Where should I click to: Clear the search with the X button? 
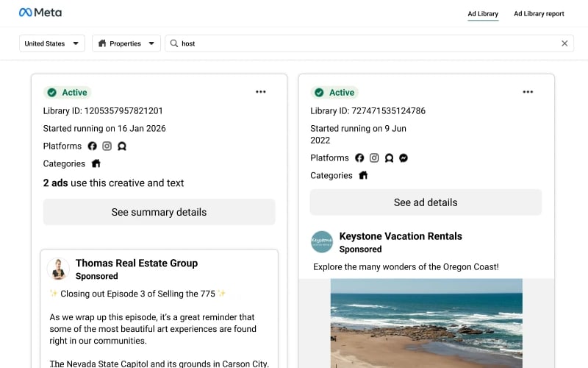(x=564, y=43)
